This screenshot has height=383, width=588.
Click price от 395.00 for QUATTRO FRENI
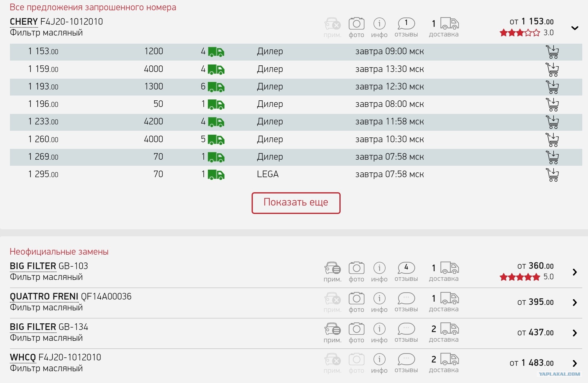click(536, 302)
